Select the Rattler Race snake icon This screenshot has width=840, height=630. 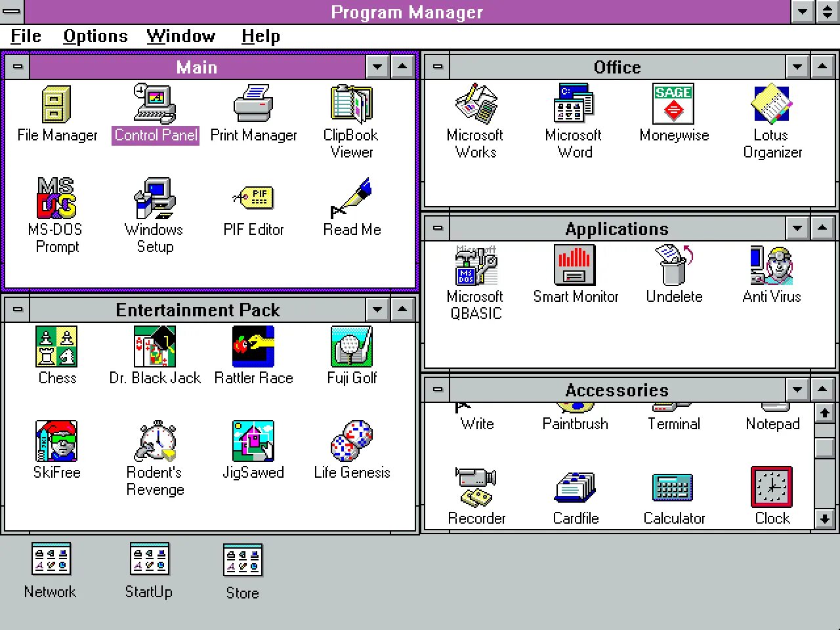(253, 346)
